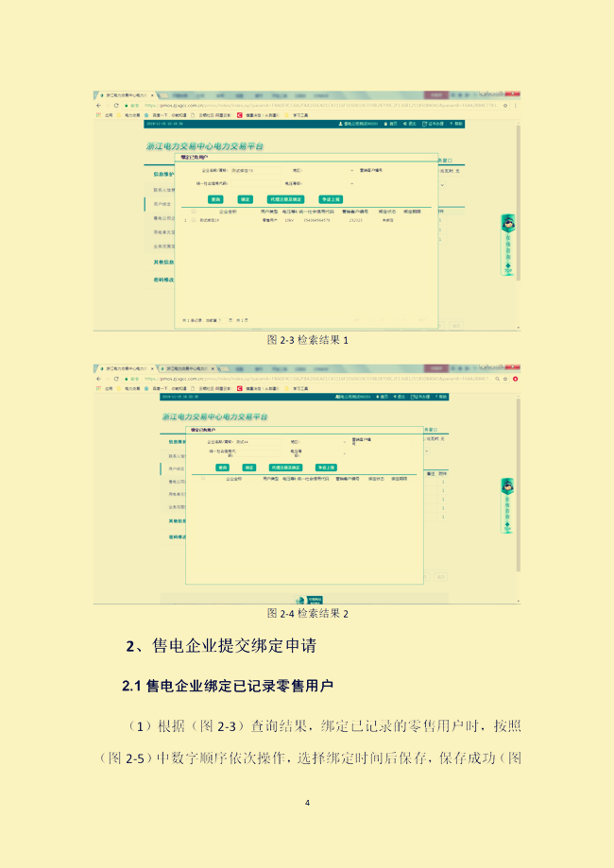Click 在线客服 mascot icon in Figure 2-3 screenshot
Viewport: 614px width, 868px height.
[x=507, y=225]
